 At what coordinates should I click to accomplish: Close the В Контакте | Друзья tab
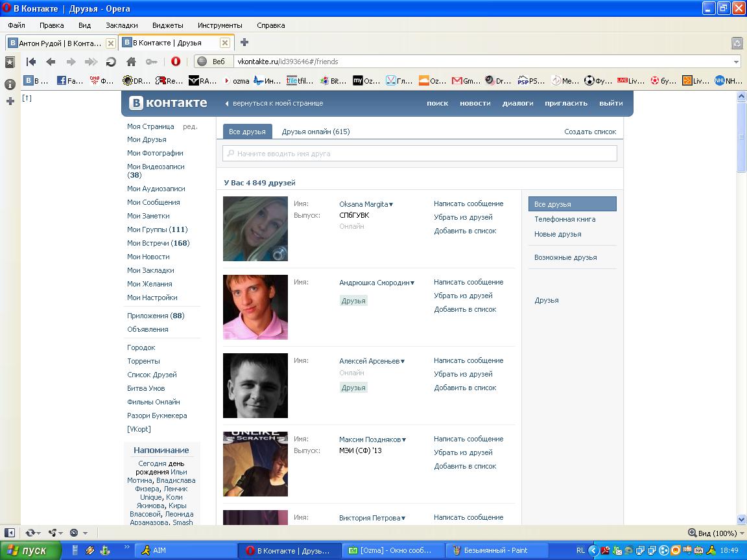point(225,43)
